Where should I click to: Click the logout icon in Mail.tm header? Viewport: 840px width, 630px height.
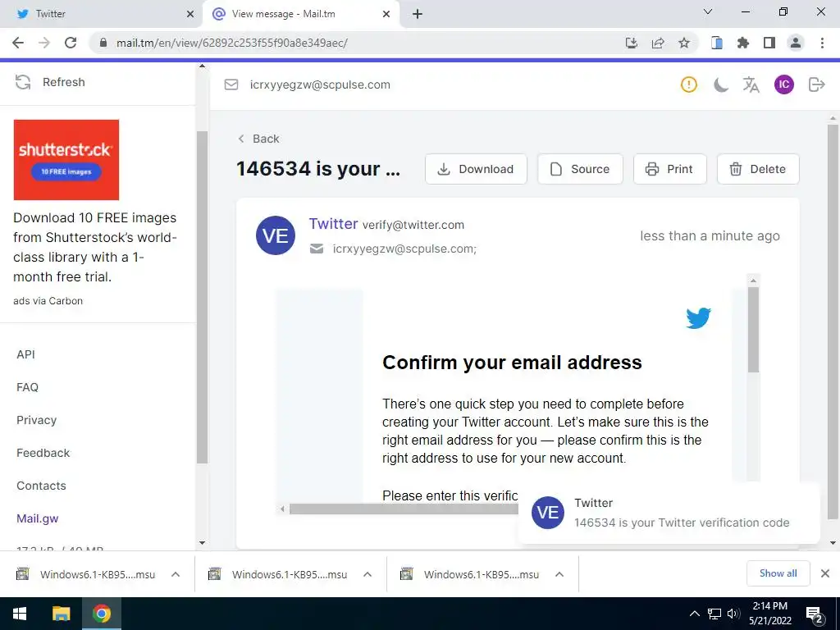coord(816,84)
